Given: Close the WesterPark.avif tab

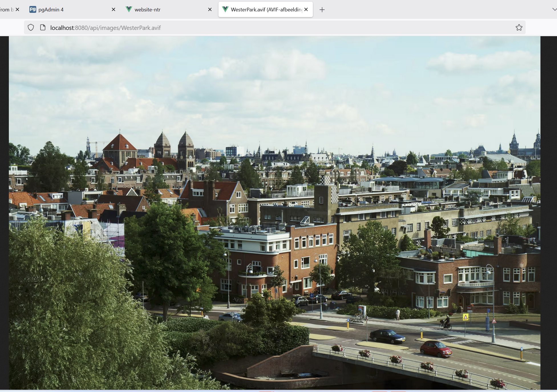Looking at the screenshot, I should [x=306, y=9].
